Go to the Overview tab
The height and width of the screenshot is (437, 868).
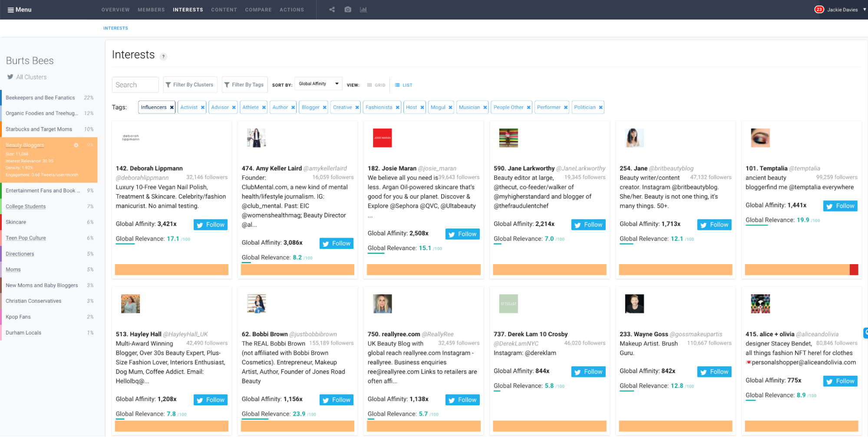(116, 10)
